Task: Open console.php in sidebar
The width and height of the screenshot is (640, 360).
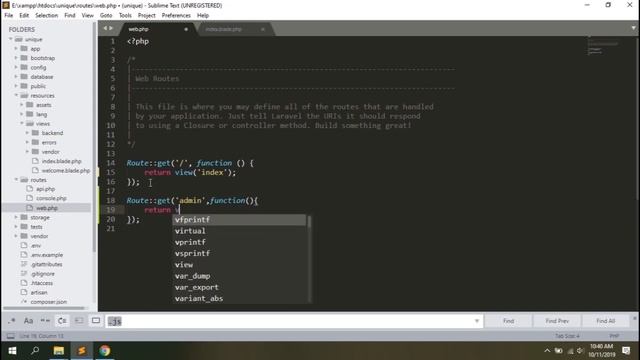Action: pyautogui.click(x=51, y=198)
